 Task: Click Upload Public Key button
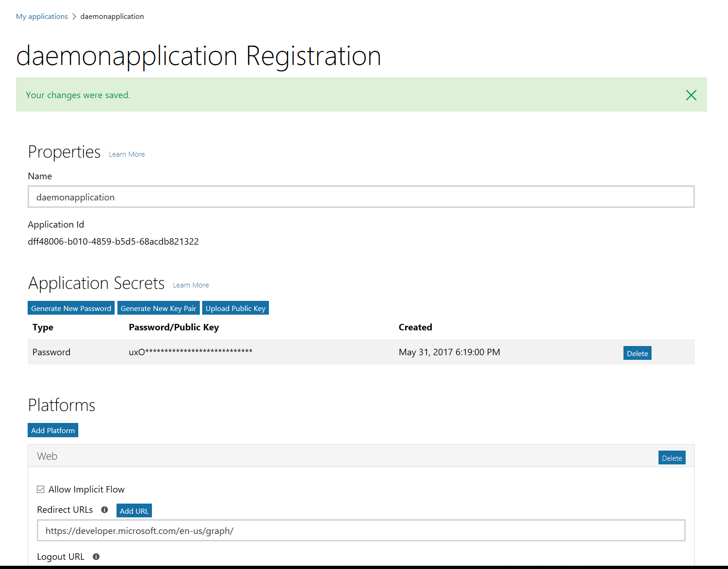pos(235,308)
